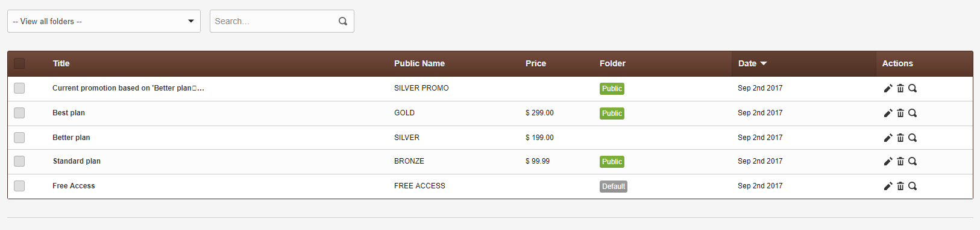The height and width of the screenshot is (230, 980).
Task: Sort by Date using the column arrow
Action: pos(764,63)
